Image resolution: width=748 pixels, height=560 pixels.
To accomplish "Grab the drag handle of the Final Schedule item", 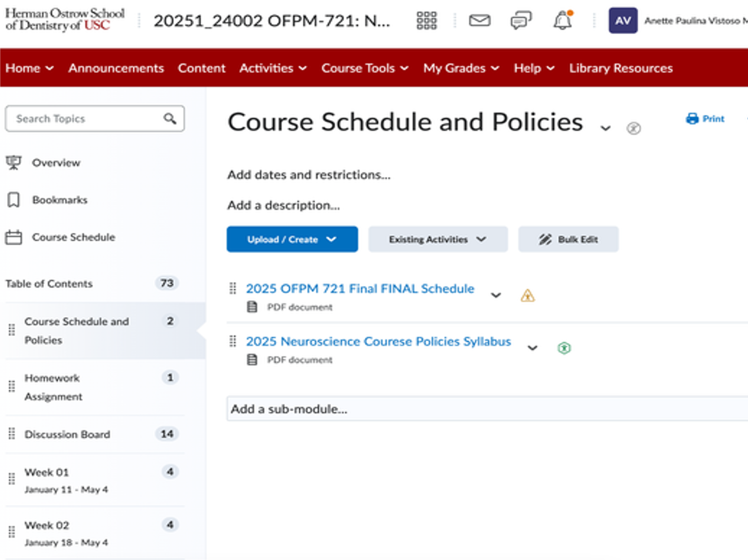I will click(x=233, y=288).
